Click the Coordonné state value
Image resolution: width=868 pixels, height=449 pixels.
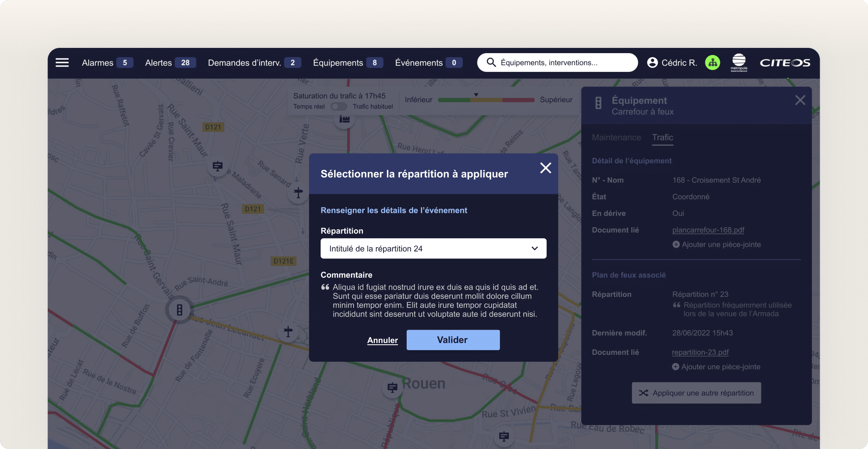click(x=691, y=197)
